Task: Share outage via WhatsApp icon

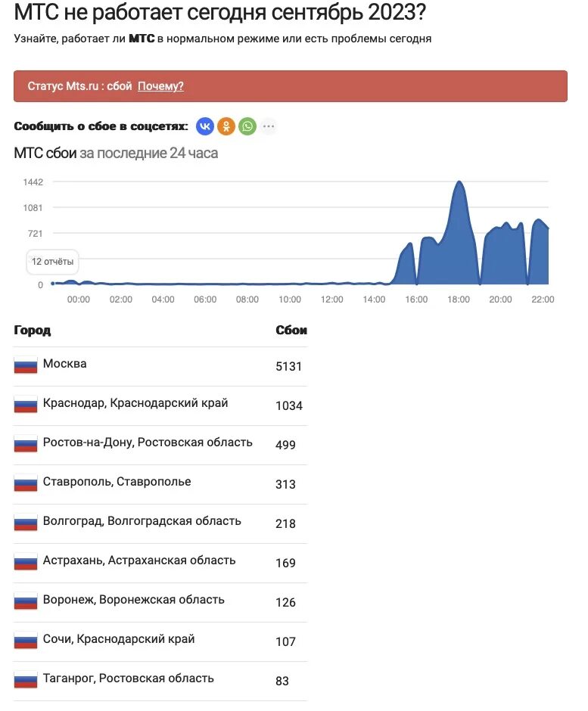Action: [247, 126]
